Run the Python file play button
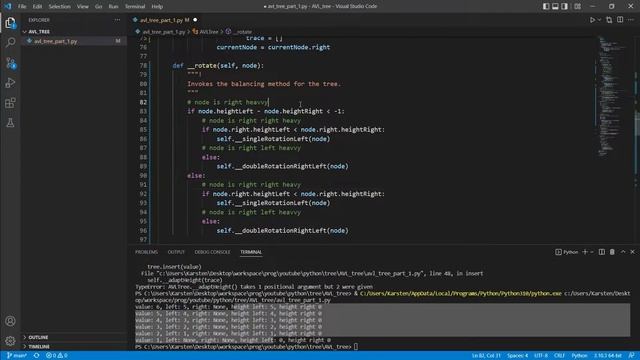 pyautogui.click(x=592, y=20)
